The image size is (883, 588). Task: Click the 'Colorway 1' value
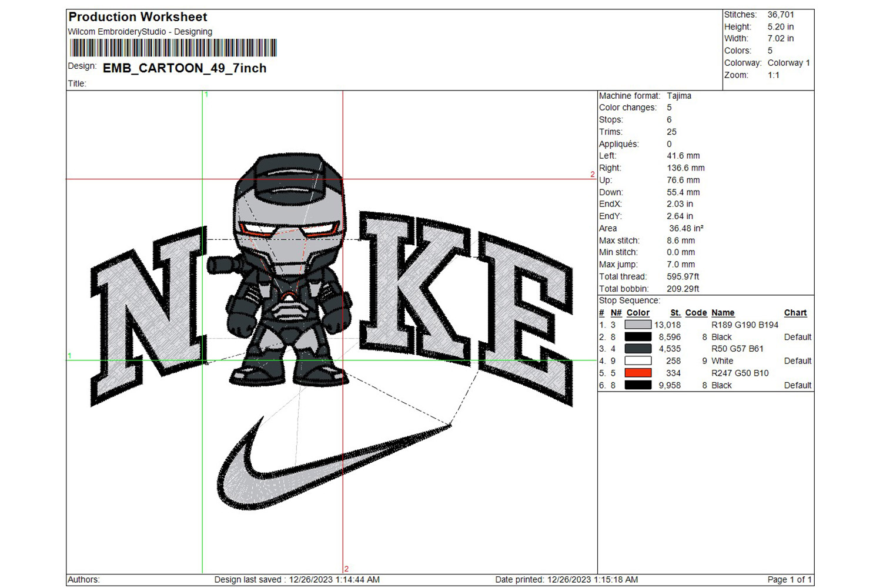pyautogui.click(x=789, y=63)
